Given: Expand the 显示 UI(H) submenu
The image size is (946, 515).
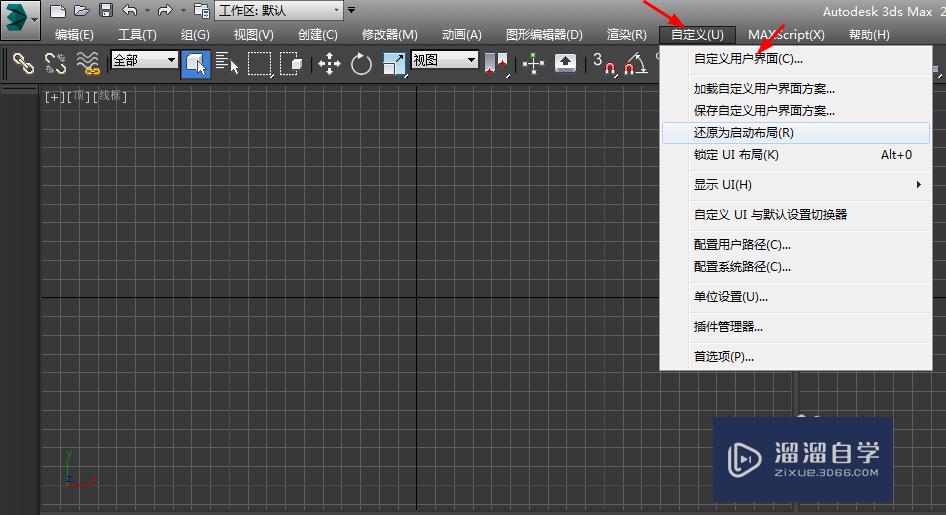Looking at the screenshot, I should pyautogui.click(x=796, y=185).
